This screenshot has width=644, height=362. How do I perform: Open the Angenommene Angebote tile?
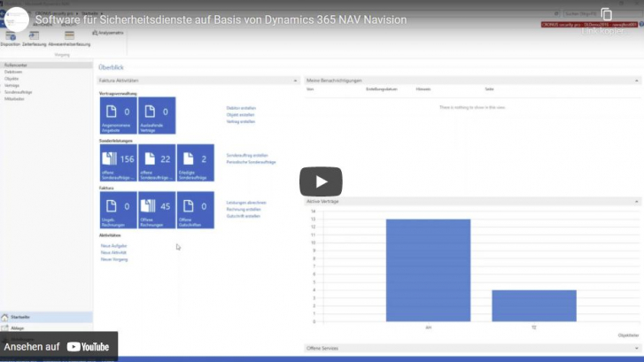click(119, 115)
